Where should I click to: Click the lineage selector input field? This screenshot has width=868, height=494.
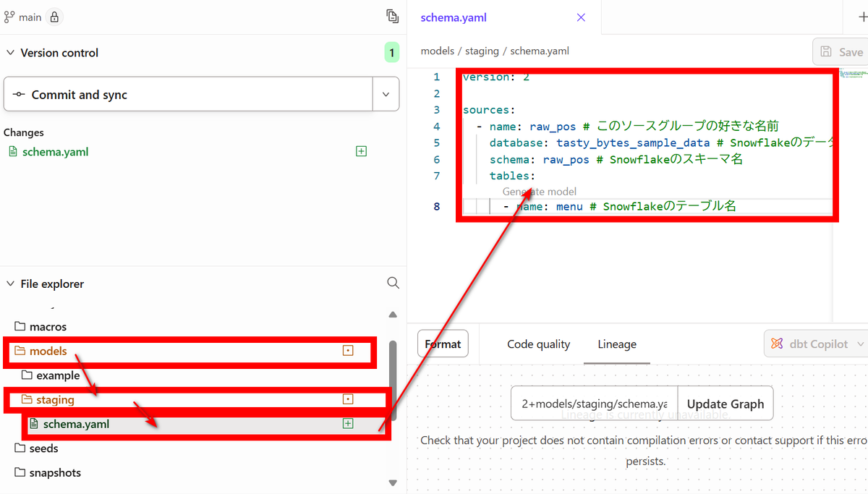(595, 404)
